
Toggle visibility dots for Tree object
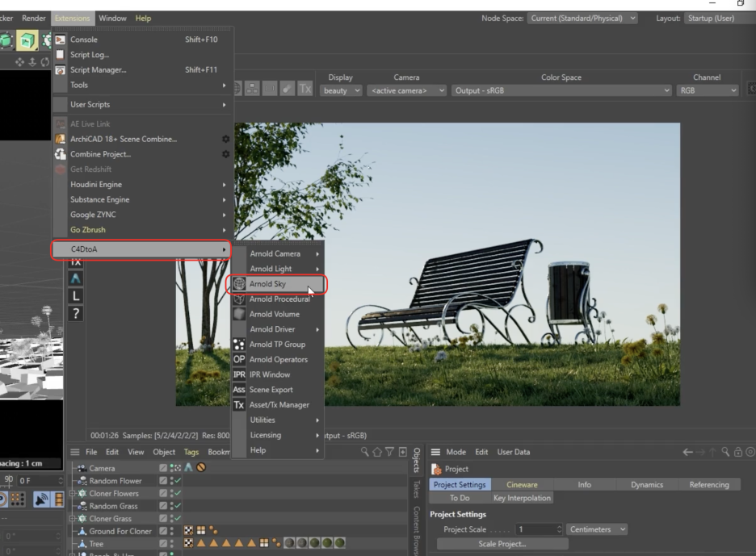click(172, 543)
